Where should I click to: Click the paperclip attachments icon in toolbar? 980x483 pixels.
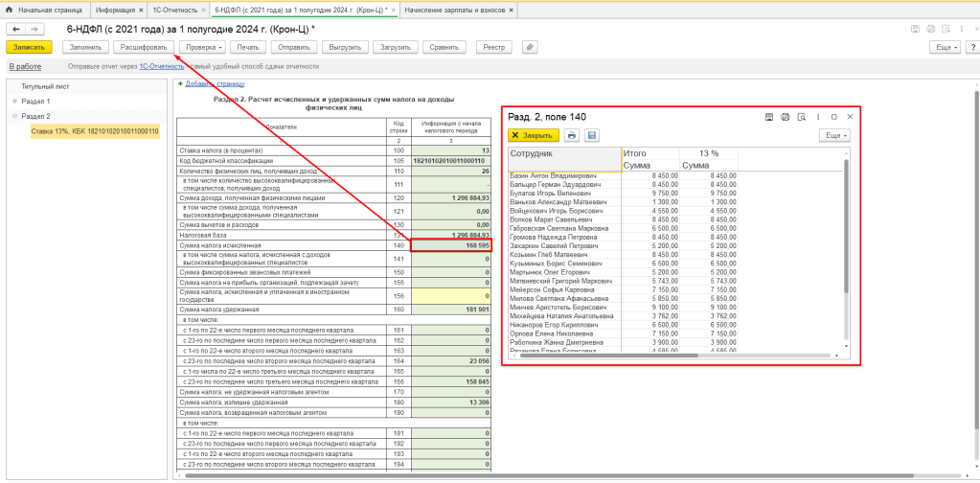[530, 46]
